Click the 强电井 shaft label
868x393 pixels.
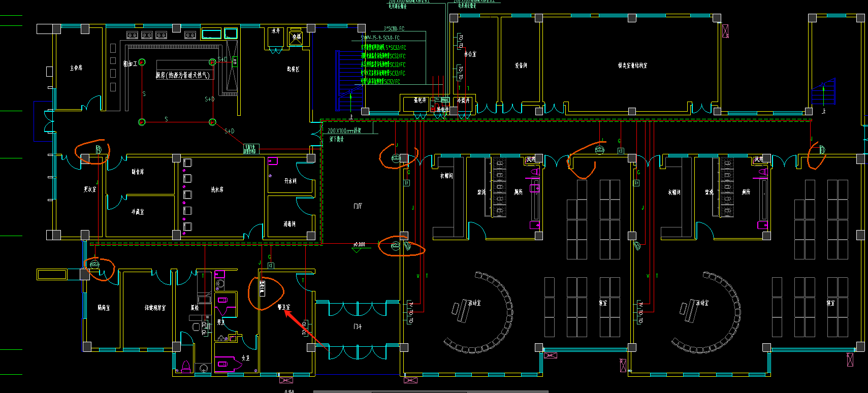(x=420, y=101)
